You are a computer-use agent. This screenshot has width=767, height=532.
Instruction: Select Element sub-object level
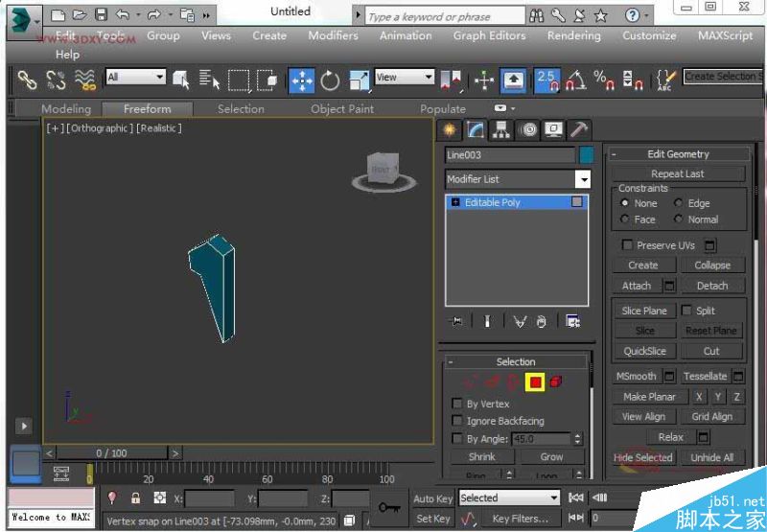(556, 382)
